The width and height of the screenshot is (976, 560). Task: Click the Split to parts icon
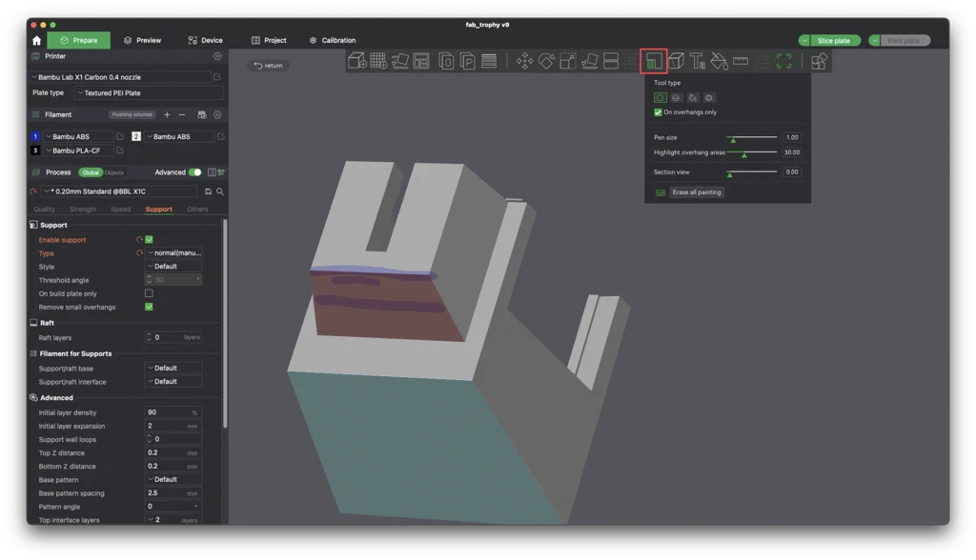click(467, 61)
